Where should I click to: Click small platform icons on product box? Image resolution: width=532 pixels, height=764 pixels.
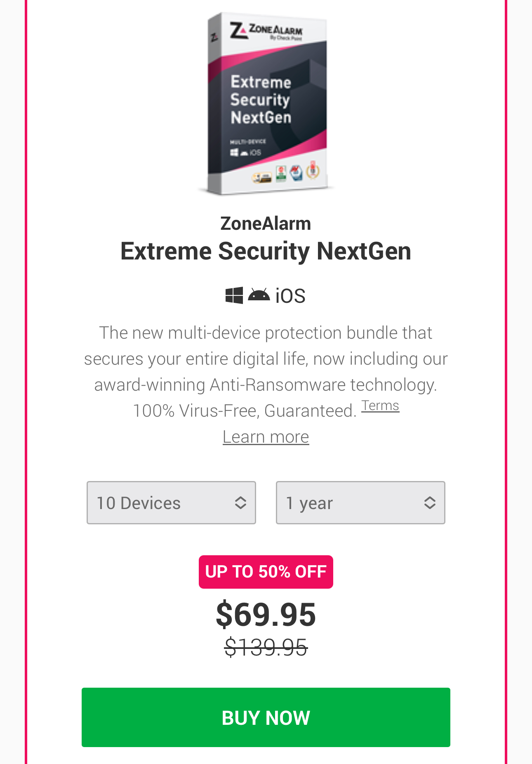point(246,153)
